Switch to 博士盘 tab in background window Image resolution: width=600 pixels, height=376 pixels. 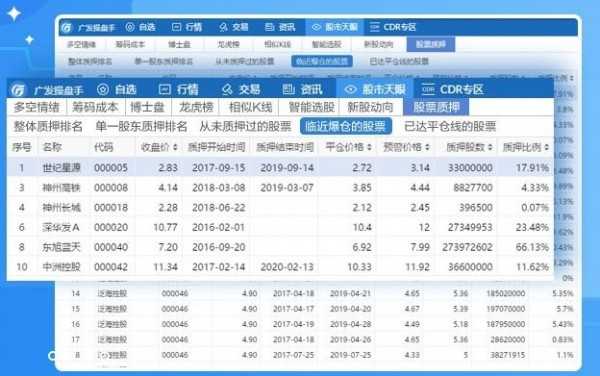(179, 44)
